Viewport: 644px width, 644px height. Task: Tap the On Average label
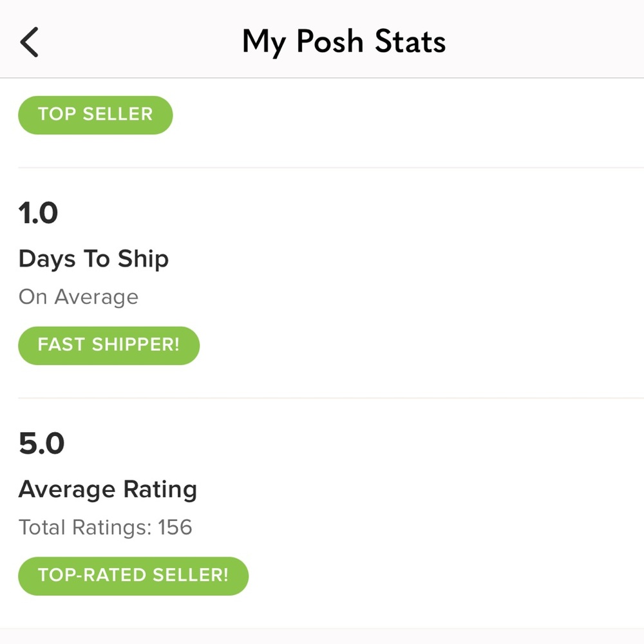(79, 296)
